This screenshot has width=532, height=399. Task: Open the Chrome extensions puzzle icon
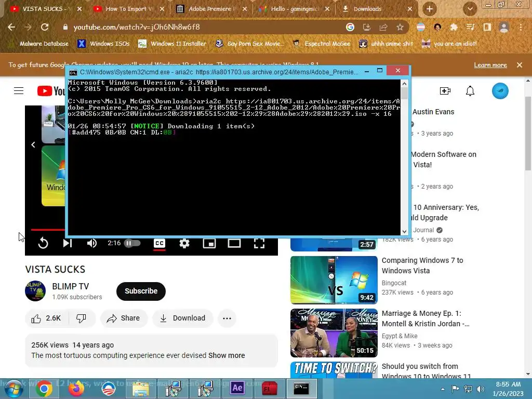coord(454,27)
